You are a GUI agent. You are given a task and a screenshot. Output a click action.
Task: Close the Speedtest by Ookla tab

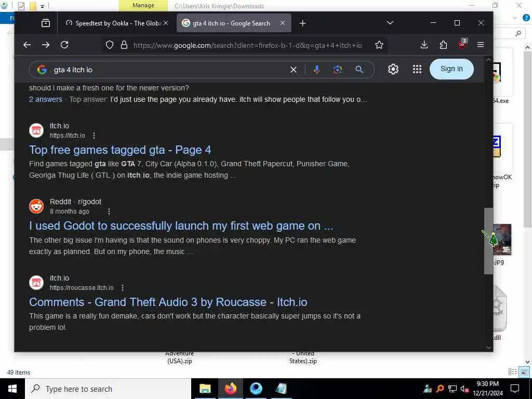pyautogui.click(x=166, y=23)
